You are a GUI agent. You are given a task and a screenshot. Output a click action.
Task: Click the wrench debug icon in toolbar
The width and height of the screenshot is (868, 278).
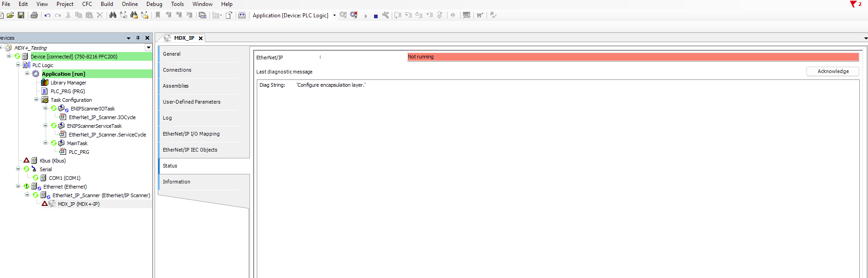pos(385,15)
